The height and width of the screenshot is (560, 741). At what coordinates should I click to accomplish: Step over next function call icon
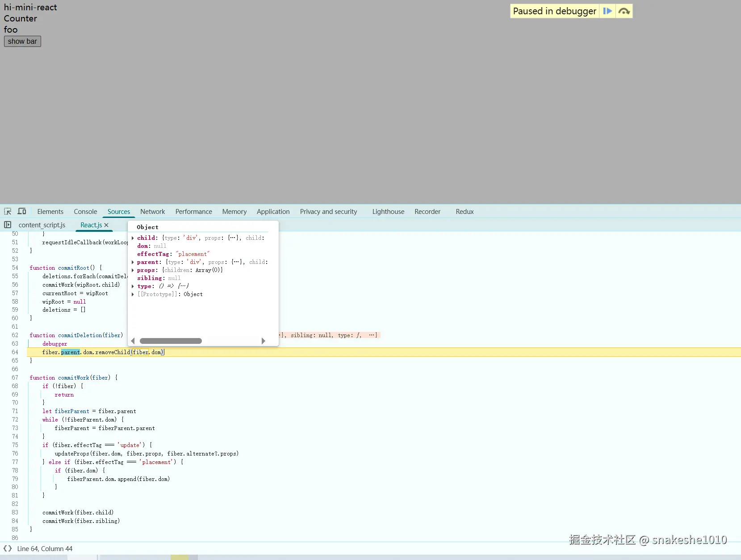click(624, 11)
